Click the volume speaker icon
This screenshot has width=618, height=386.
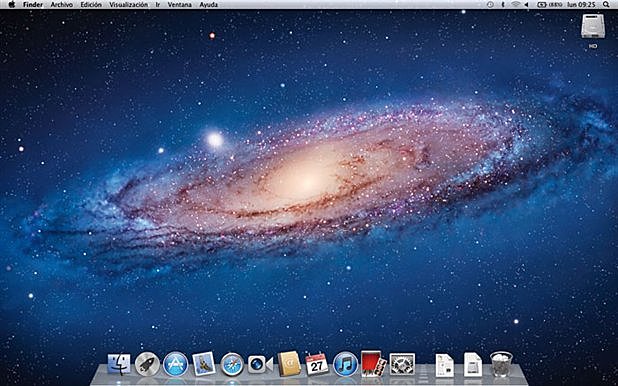pos(526,5)
